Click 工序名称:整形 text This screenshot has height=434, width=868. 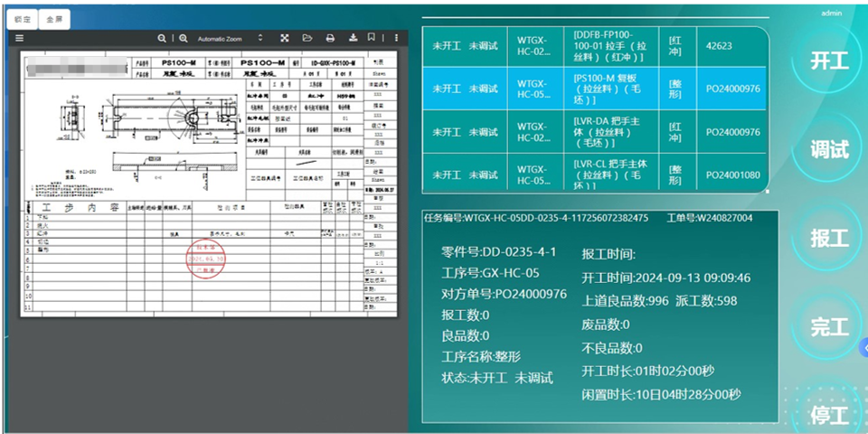click(x=481, y=357)
